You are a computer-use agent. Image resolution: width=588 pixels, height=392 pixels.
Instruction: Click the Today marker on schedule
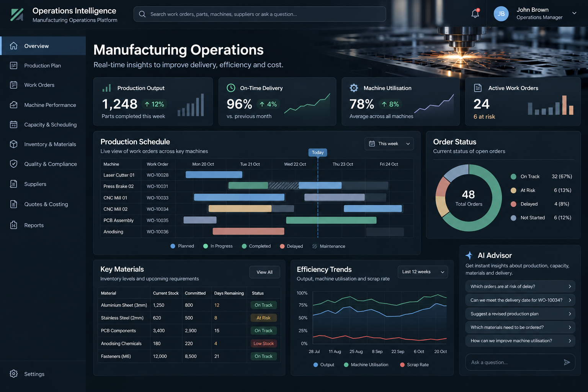pos(318,152)
